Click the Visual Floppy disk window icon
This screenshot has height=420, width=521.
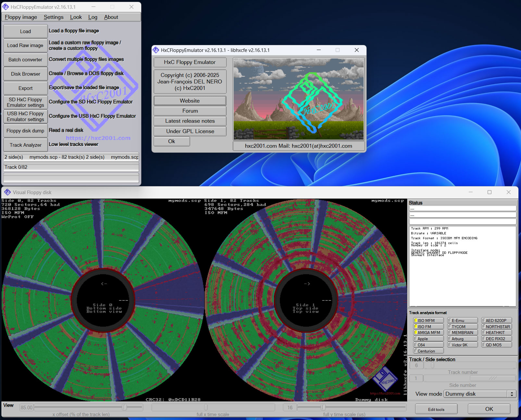click(7, 192)
